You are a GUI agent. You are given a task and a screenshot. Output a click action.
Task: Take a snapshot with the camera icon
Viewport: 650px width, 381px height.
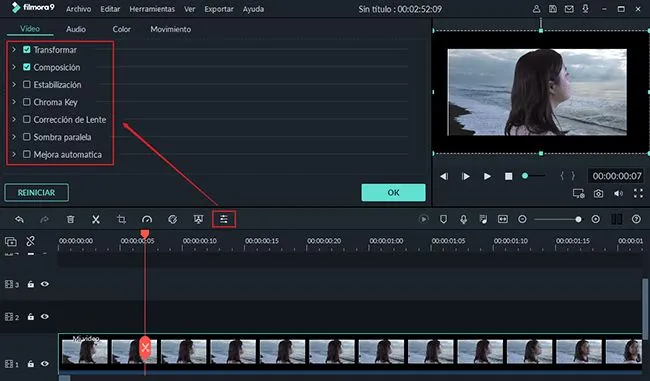point(598,194)
